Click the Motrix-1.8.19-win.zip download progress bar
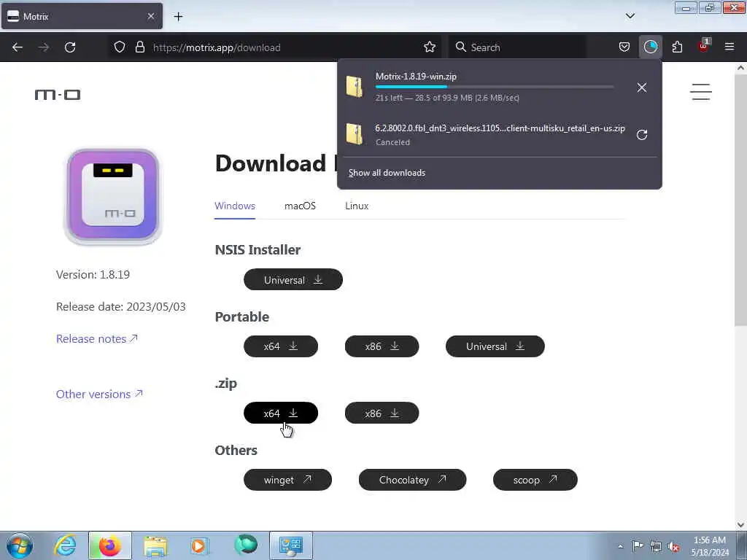This screenshot has width=747, height=560. [x=495, y=87]
